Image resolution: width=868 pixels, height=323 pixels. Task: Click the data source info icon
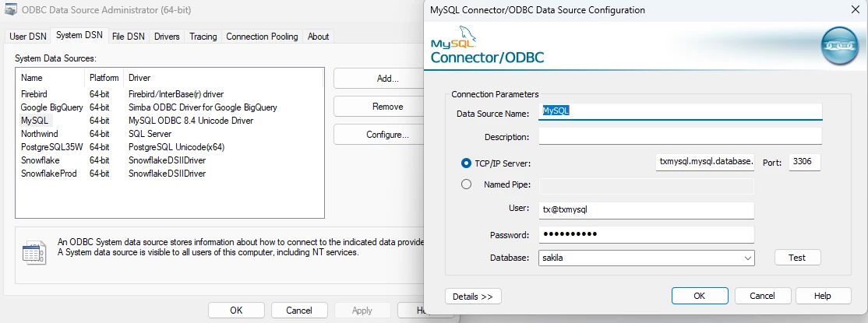pos(33,251)
